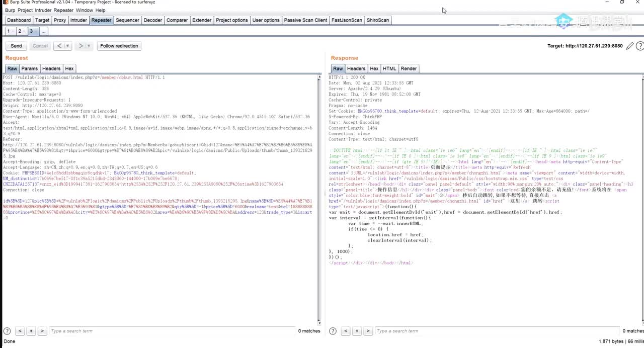The width and height of the screenshot is (644, 348).
Task: Go to next request search match
Action: pyautogui.click(x=42, y=331)
